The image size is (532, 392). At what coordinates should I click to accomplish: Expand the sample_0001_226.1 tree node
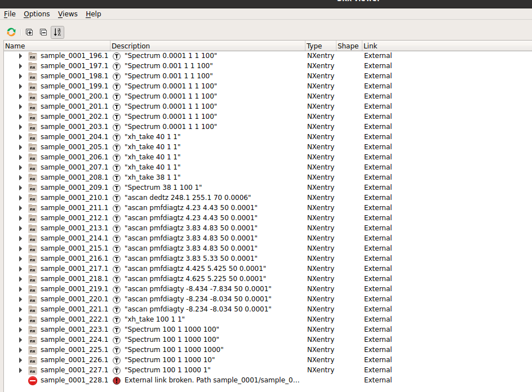[20, 359]
